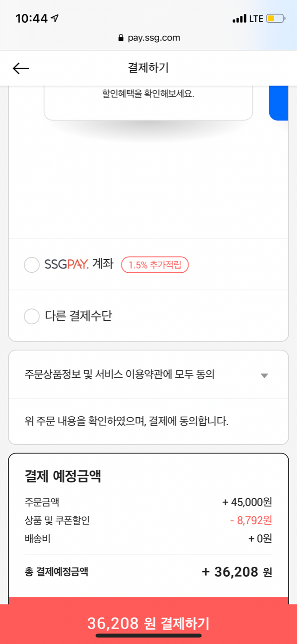297x644 pixels.
Task: Tap the LTE network indicator
Action: tap(256, 19)
